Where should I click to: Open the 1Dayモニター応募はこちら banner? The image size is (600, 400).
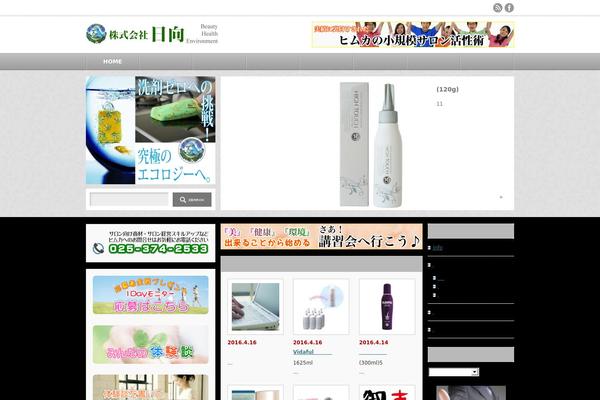click(x=151, y=295)
